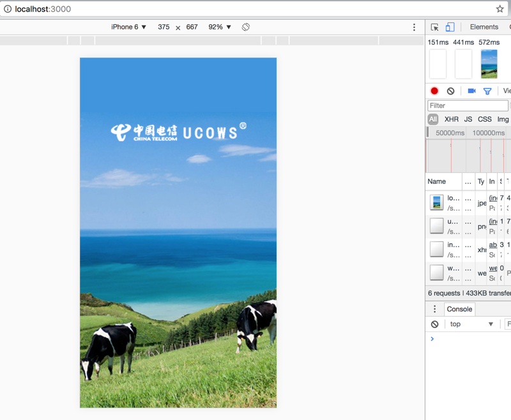Select the png request row starting with u
Screen dimensions: 511x420
tap(468, 226)
